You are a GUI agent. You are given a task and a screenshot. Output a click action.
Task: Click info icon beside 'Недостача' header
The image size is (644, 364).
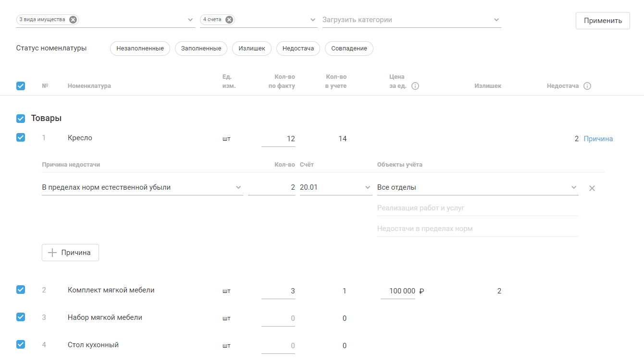coord(587,86)
